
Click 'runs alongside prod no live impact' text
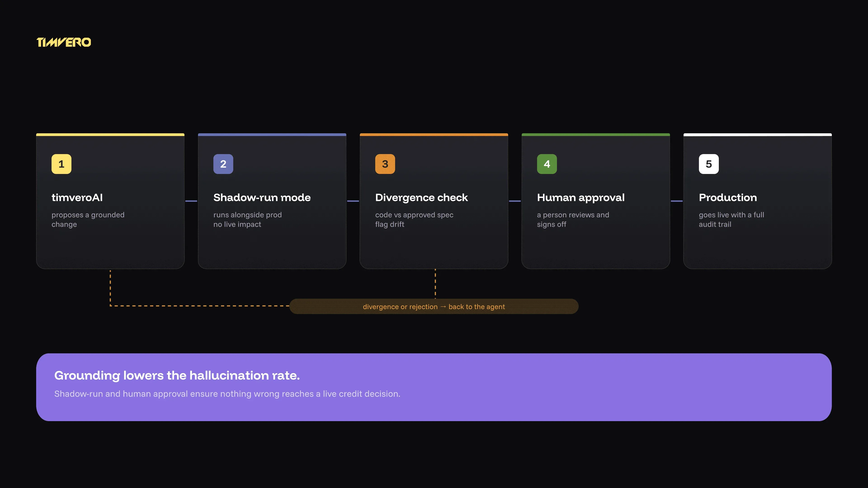(x=247, y=220)
